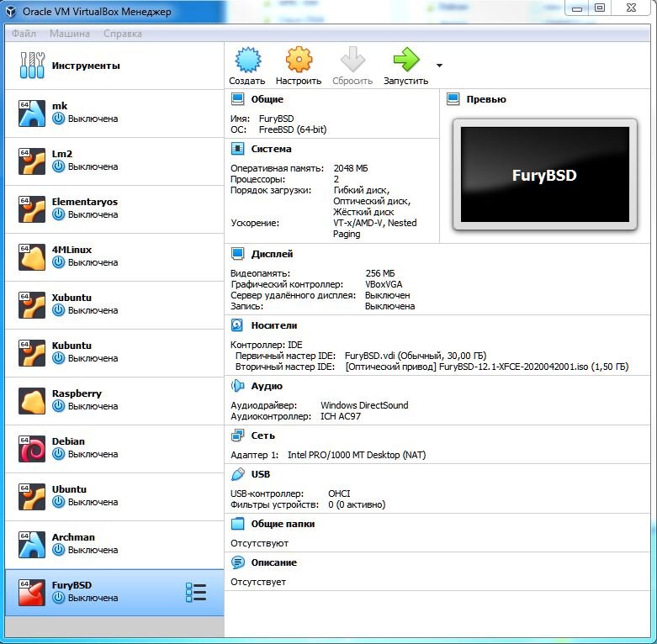This screenshot has width=657, height=644.
Task: Start the VM with the Запустить arrow
Action: click(x=406, y=60)
